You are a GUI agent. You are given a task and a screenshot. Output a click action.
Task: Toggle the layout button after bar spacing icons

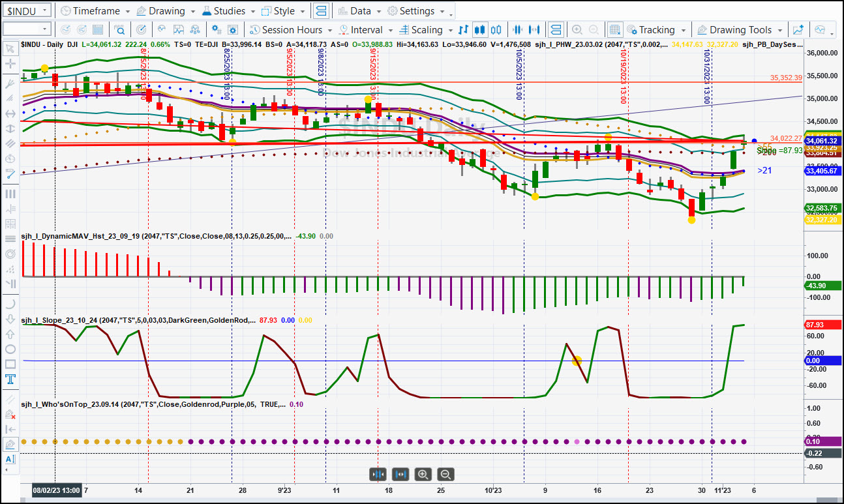click(555, 30)
